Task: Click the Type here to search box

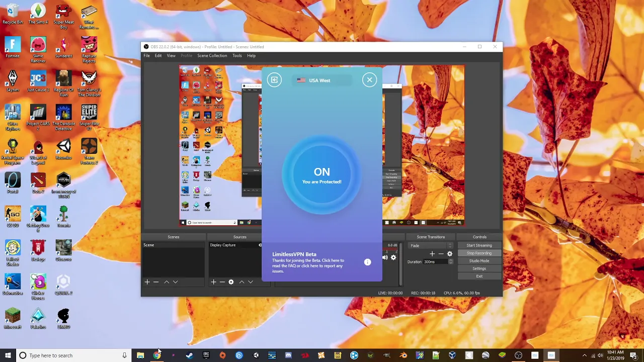Action: [x=74, y=355]
